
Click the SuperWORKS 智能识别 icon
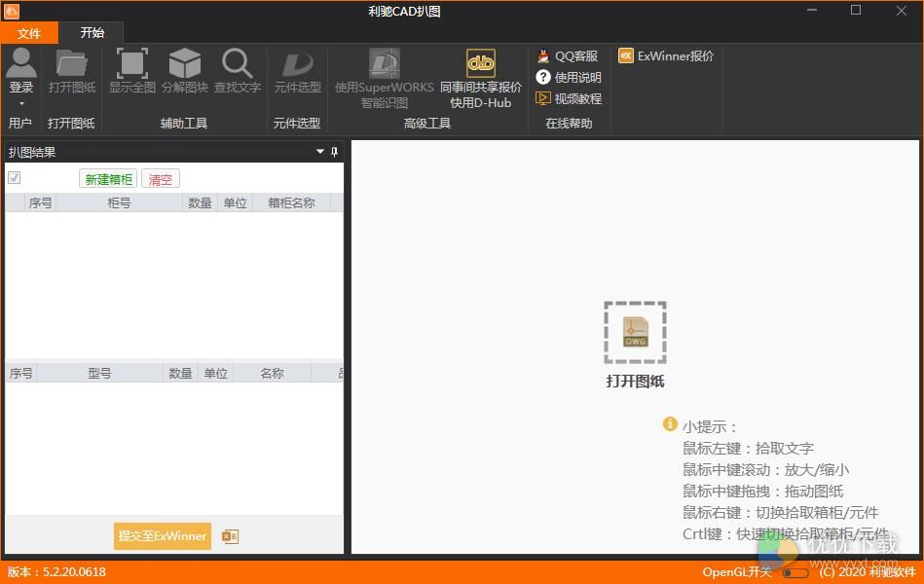(x=385, y=63)
